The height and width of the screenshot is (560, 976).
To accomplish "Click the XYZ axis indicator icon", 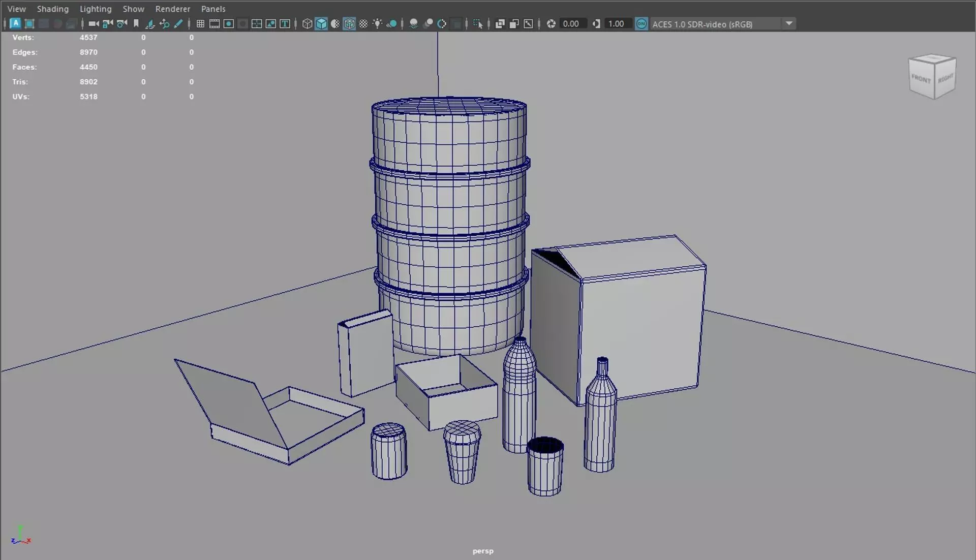I will (21, 536).
